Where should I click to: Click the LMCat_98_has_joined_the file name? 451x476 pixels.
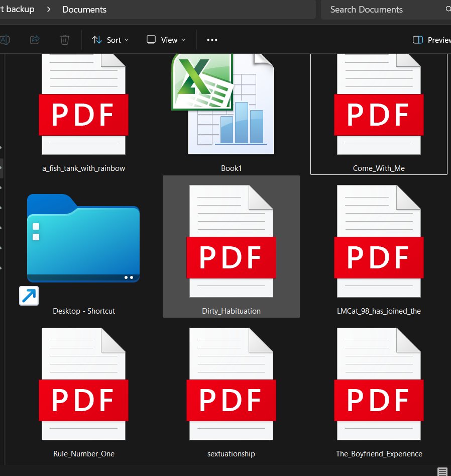click(379, 311)
